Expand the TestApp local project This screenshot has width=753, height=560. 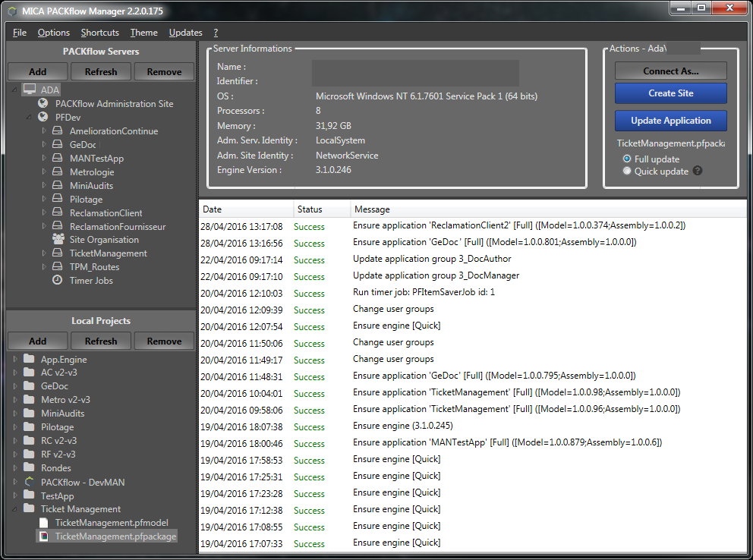[x=15, y=496]
